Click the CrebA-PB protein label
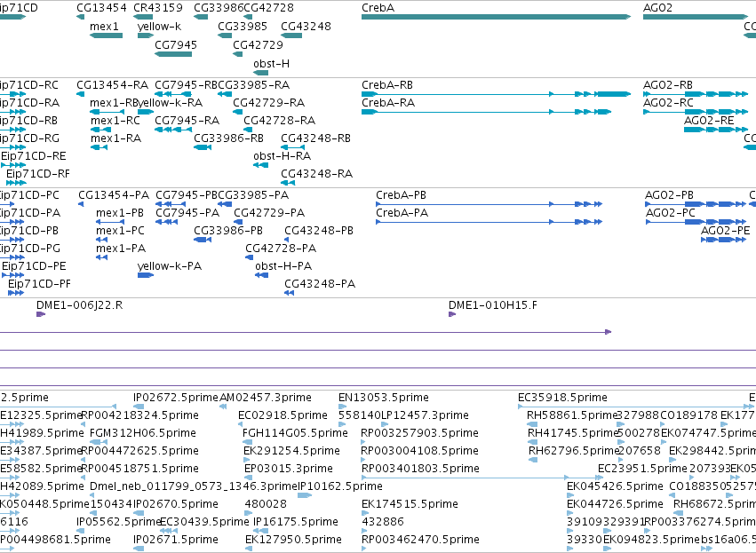The image size is (756, 553). click(402, 195)
